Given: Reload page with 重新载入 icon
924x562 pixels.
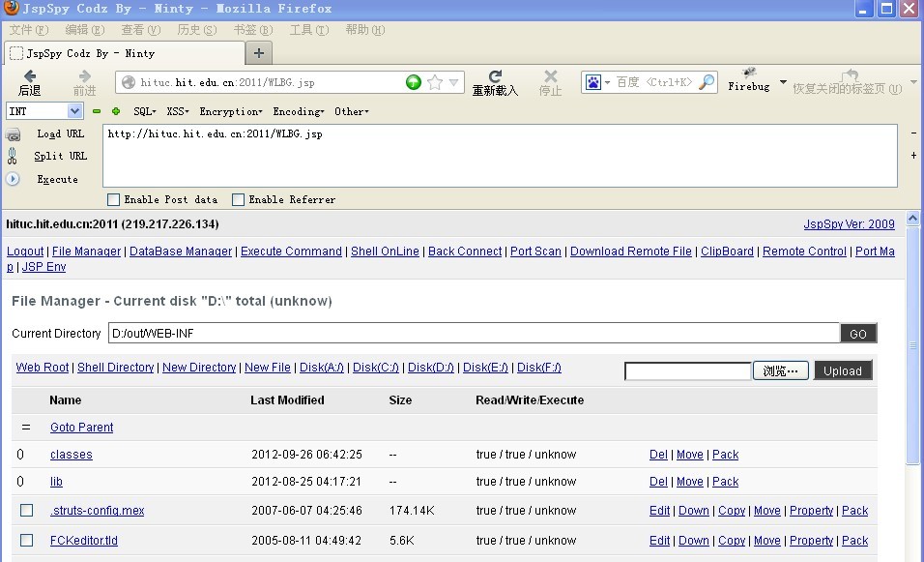Looking at the screenshot, I should [x=495, y=76].
